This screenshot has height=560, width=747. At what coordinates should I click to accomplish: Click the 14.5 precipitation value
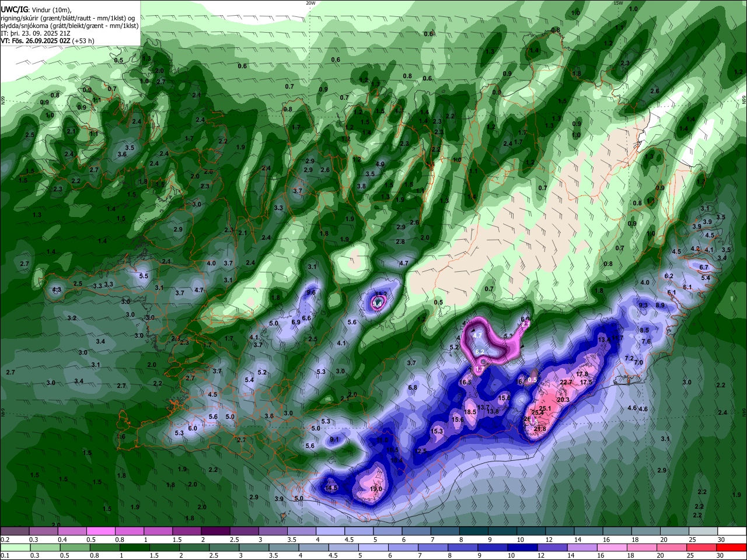coord(331,488)
